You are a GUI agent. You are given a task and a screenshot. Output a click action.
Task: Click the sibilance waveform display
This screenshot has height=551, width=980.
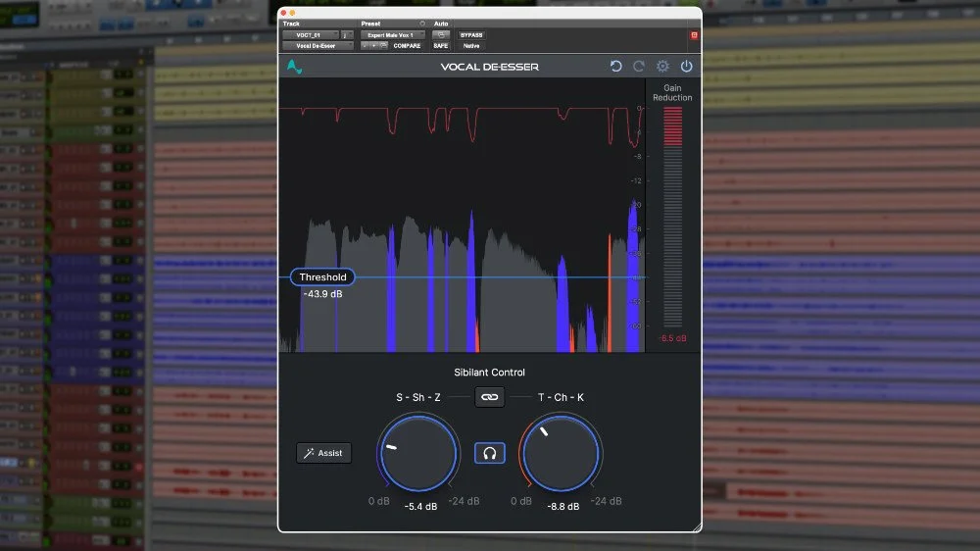point(462,216)
